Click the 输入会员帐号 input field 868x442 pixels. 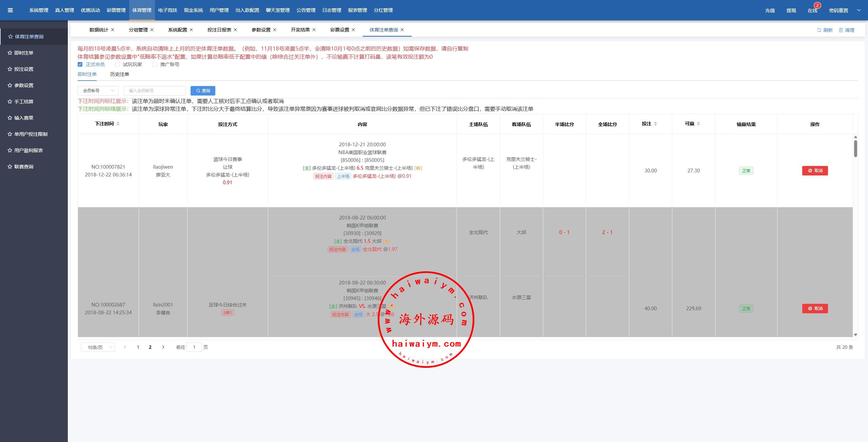[155, 91]
